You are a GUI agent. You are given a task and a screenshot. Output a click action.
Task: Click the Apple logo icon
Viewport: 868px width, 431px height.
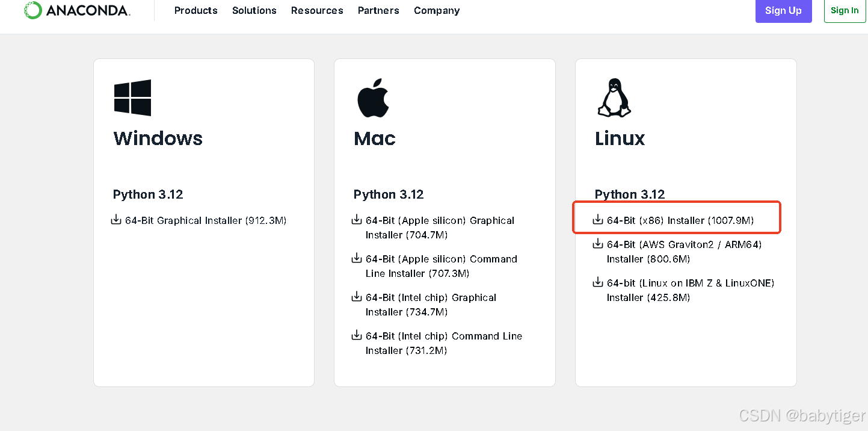(374, 98)
